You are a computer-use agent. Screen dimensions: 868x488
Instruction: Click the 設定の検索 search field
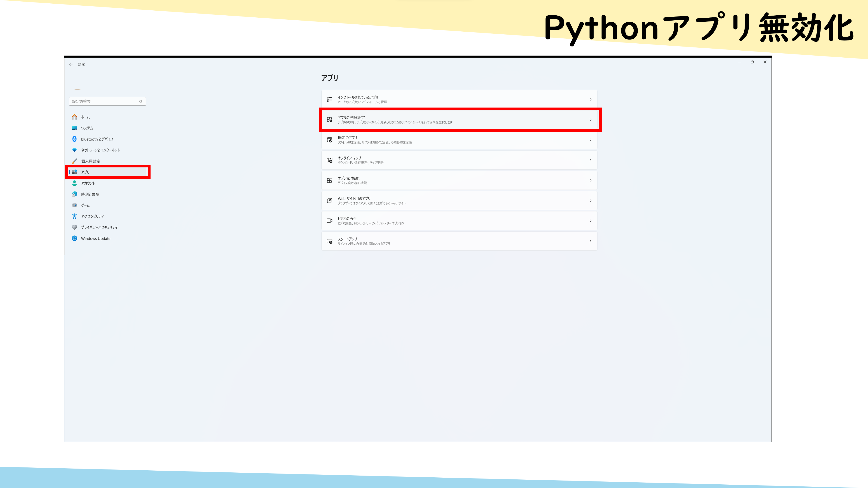click(x=108, y=101)
